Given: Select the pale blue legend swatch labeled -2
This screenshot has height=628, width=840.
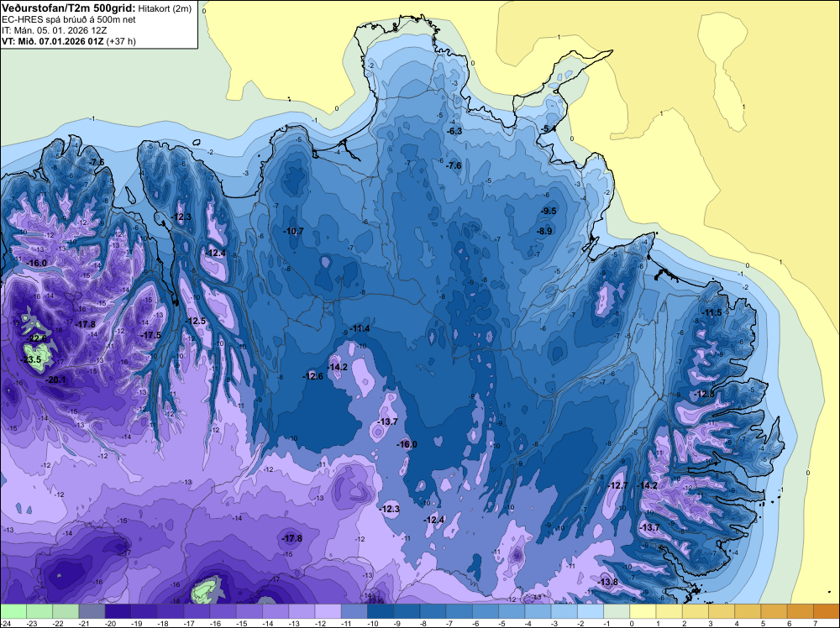Looking at the screenshot, I should 591,611.
